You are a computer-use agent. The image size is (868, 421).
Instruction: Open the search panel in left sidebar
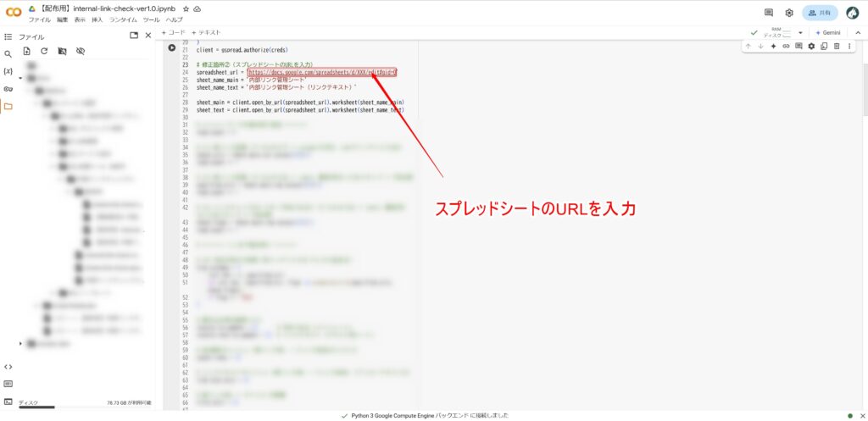pos(8,54)
